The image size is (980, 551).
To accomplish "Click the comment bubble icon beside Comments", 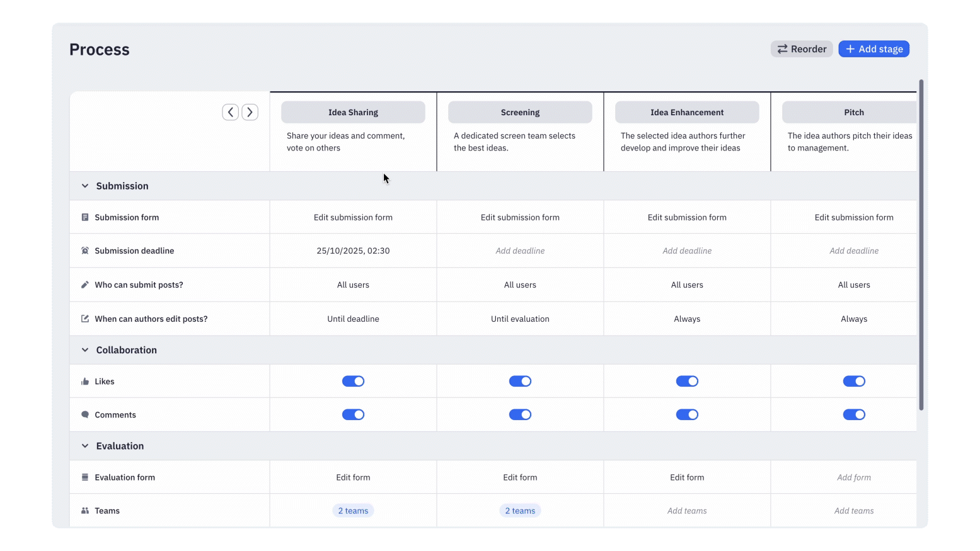I will (86, 414).
